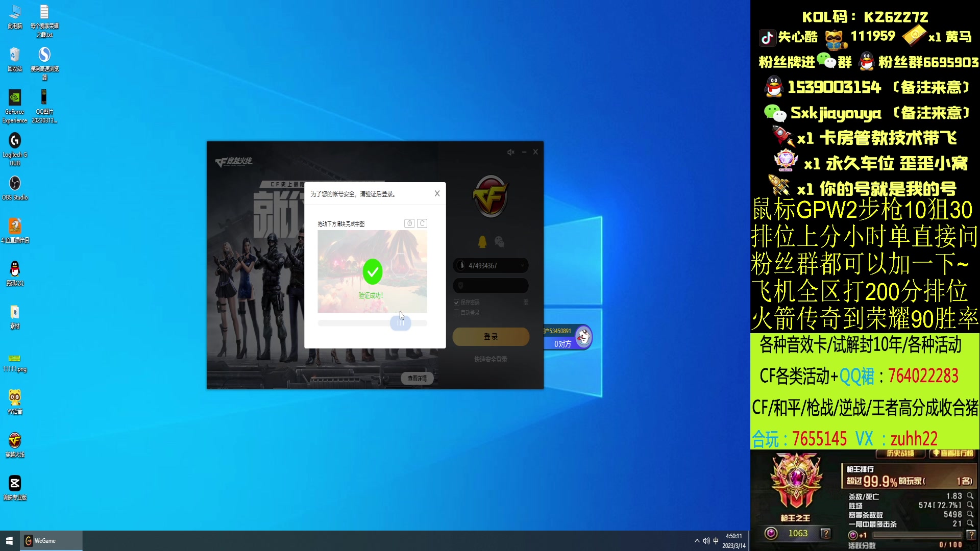The height and width of the screenshot is (551, 980).
Task: Click magnifier beside 胜场 574
Action: pos(970,505)
